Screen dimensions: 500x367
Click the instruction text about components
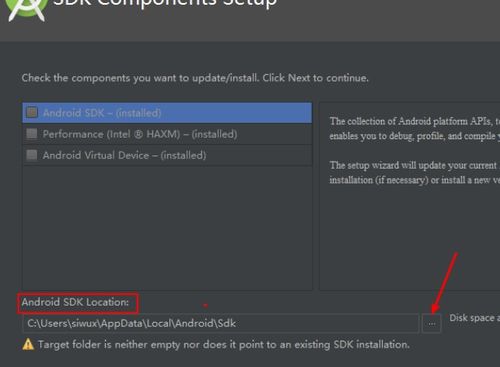tap(195, 78)
